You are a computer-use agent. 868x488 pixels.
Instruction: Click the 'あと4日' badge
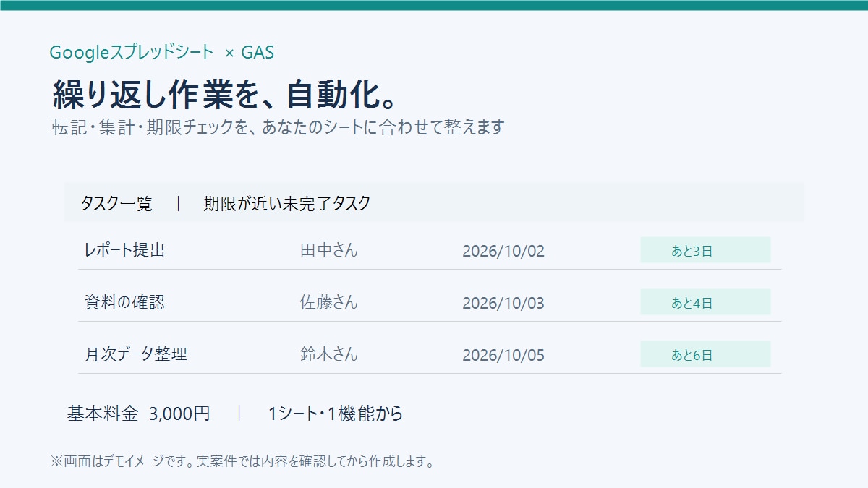click(705, 302)
